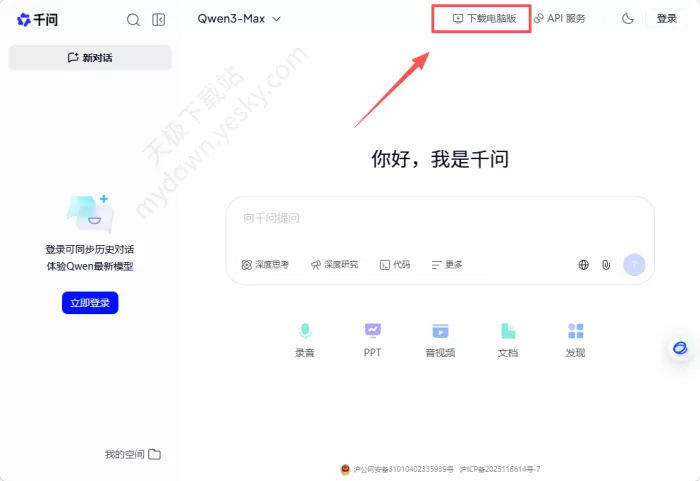Screen dimensions: 700x481
Task: Enable 深度研究 mode
Action: point(334,265)
